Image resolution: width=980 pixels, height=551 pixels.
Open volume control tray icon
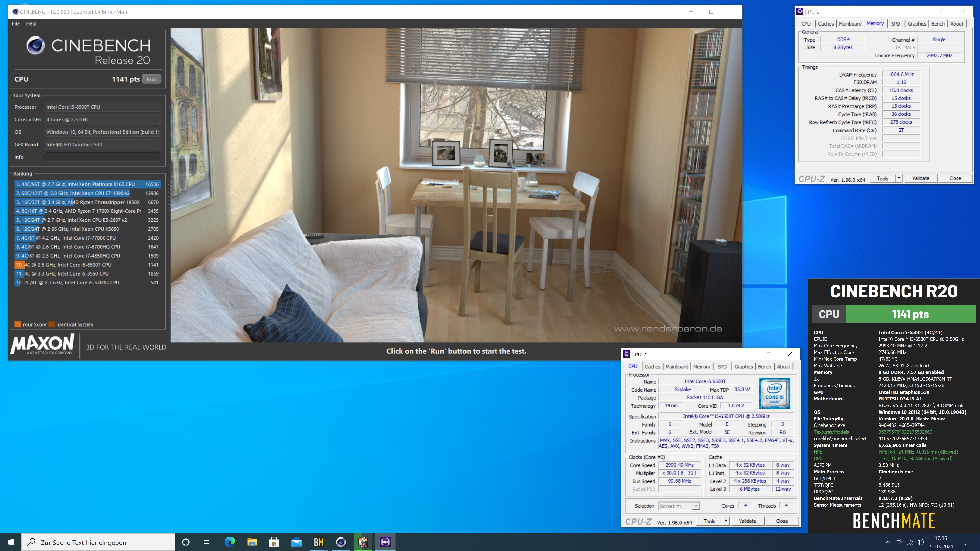pyautogui.click(x=920, y=542)
